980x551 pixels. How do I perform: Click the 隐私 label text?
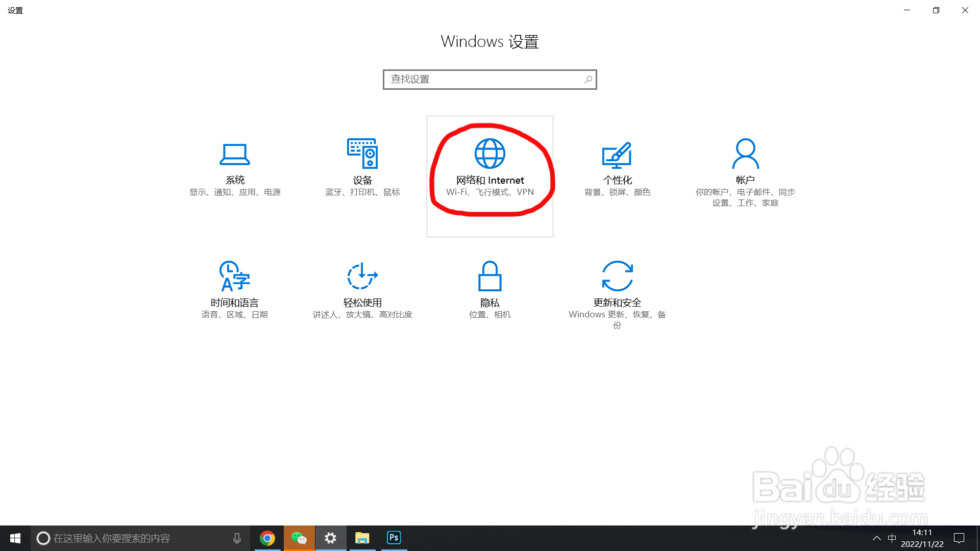pos(490,303)
